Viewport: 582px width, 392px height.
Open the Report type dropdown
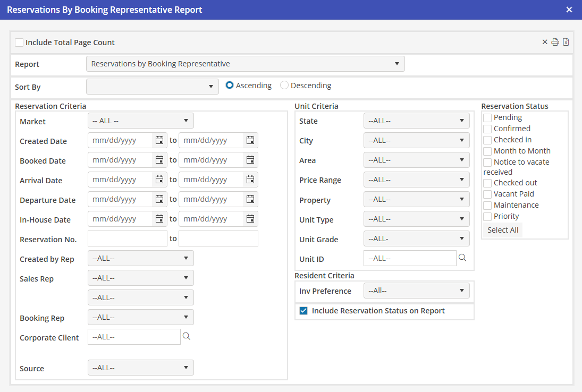pyautogui.click(x=245, y=64)
